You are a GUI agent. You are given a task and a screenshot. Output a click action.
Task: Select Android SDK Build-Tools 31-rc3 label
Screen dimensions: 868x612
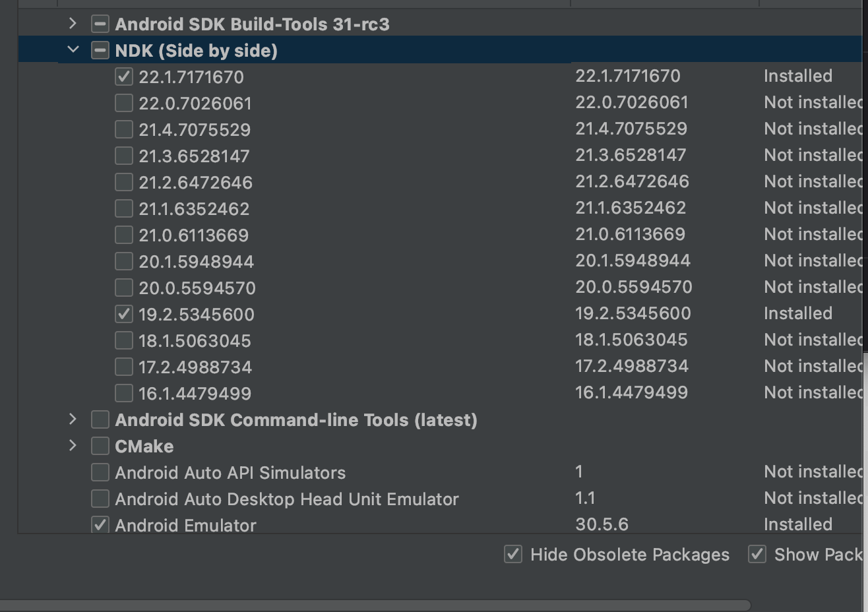tap(252, 24)
